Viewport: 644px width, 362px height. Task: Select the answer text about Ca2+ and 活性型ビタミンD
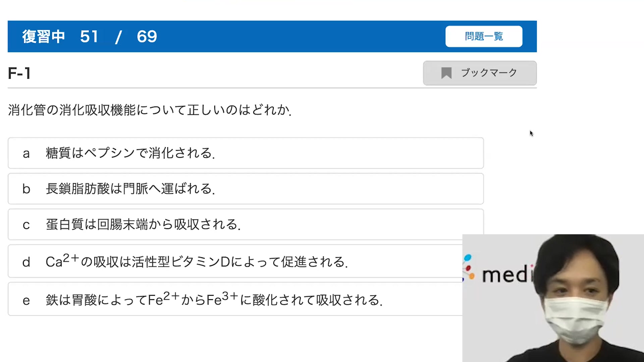pyautogui.click(x=197, y=262)
